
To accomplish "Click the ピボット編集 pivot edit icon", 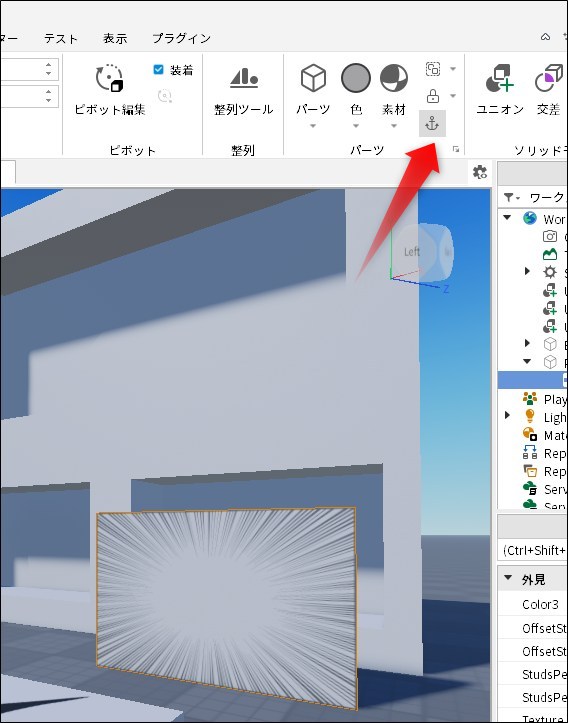I will tap(109, 77).
